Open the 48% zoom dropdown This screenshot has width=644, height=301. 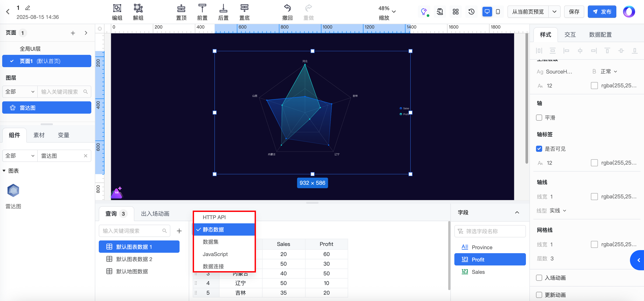[x=394, y=12]
